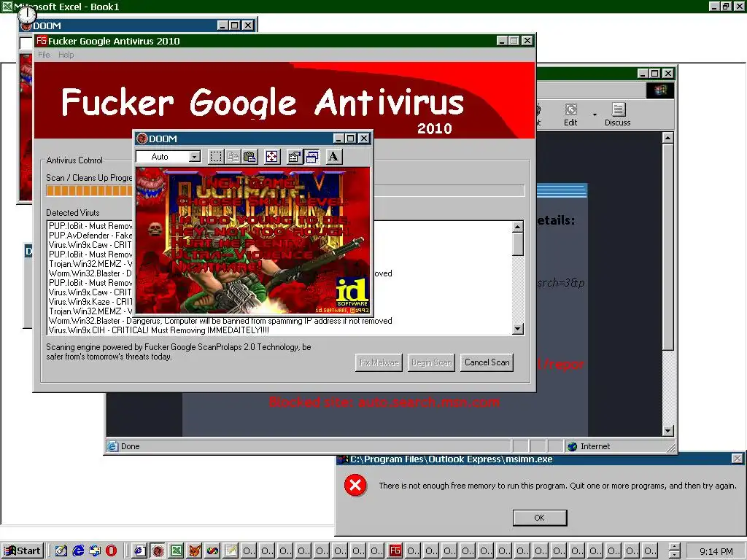Click first Quick Launch icon beside Start
This screenshot has width=747, height=560.
tap(61, 551)
